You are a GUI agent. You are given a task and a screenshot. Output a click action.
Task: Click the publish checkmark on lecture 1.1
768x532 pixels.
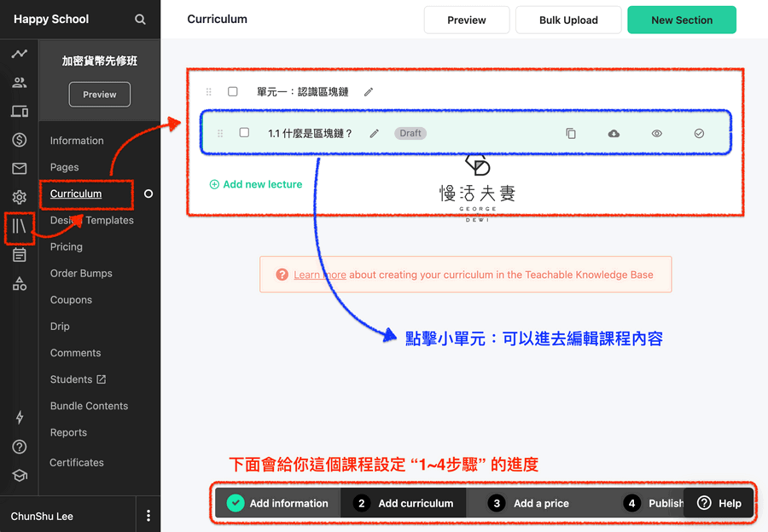click(699, 134)
